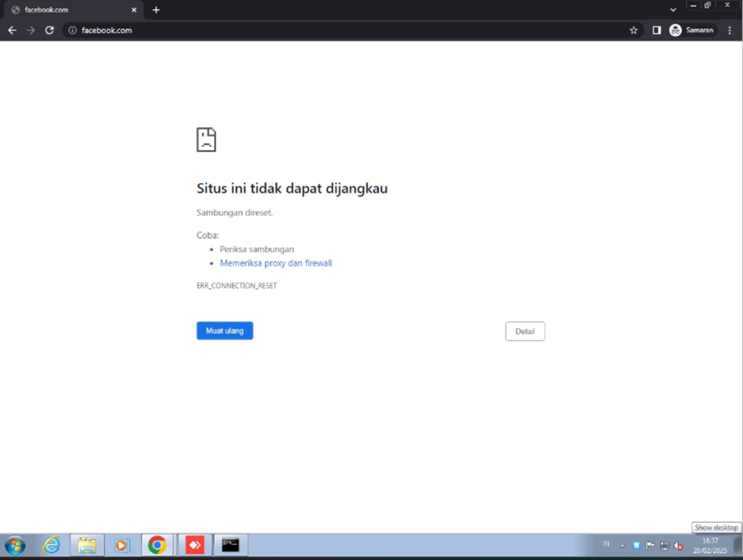Open the tab search chevron
The height and width of the screenshot is (560, 743).
[x=673, y=9]
